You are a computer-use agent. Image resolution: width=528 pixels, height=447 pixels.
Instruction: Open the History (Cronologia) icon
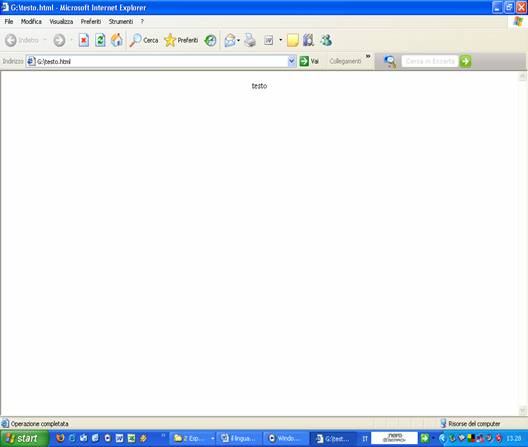pyautogui.click(x=210, y=41)
